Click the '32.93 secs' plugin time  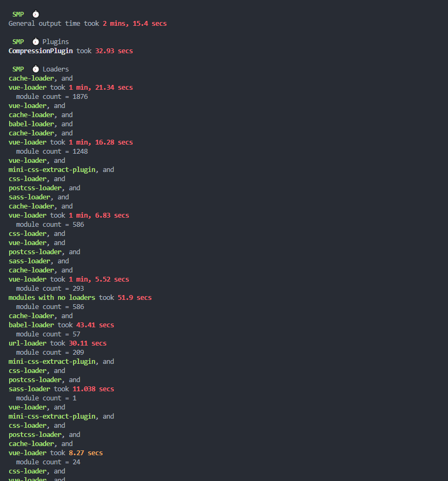[114, 51]
